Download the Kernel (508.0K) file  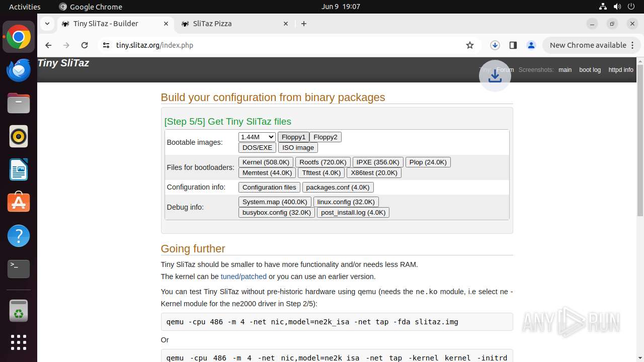click(x=266, y=162)
